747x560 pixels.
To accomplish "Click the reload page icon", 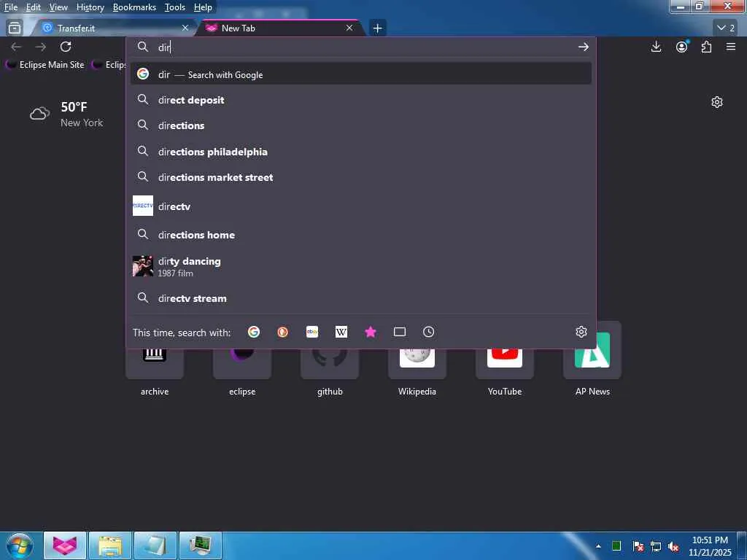I will click(x=66, y=47).
